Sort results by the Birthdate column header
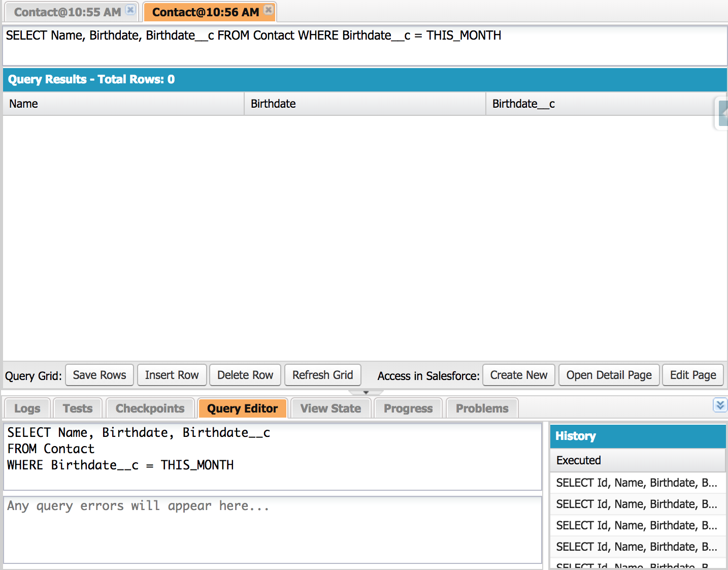 [365, 104]
